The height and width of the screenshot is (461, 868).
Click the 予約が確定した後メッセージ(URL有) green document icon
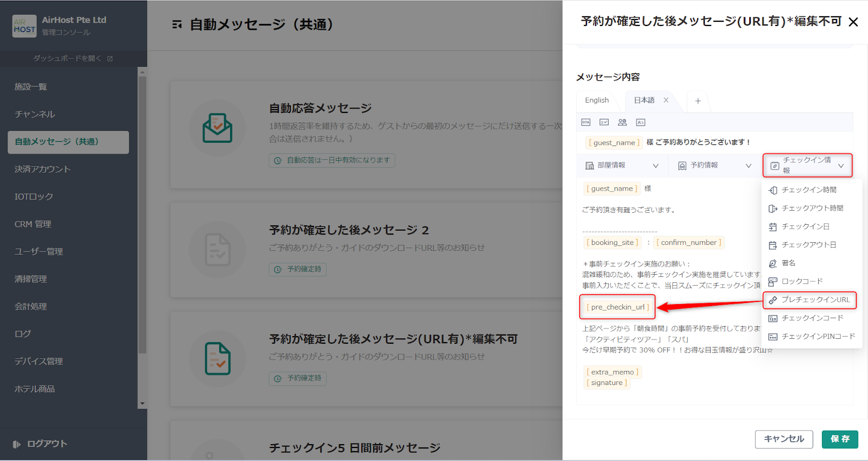[x=218, y=358]
